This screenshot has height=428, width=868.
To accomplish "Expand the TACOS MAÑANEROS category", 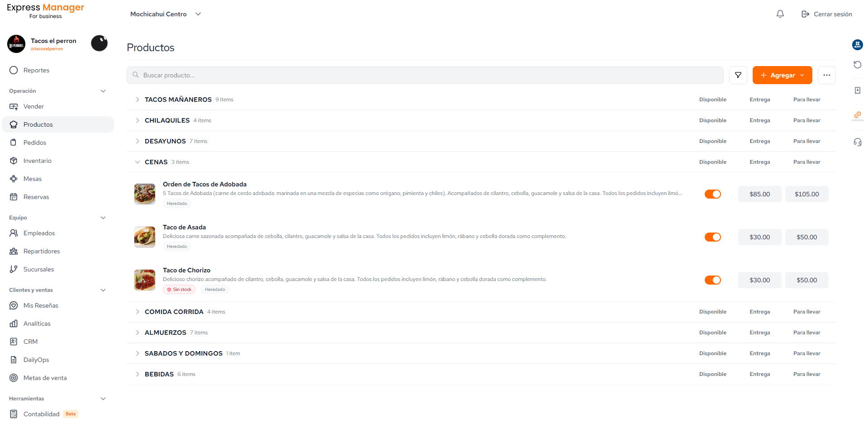I will pyautogui.click(x=137, y=100).
